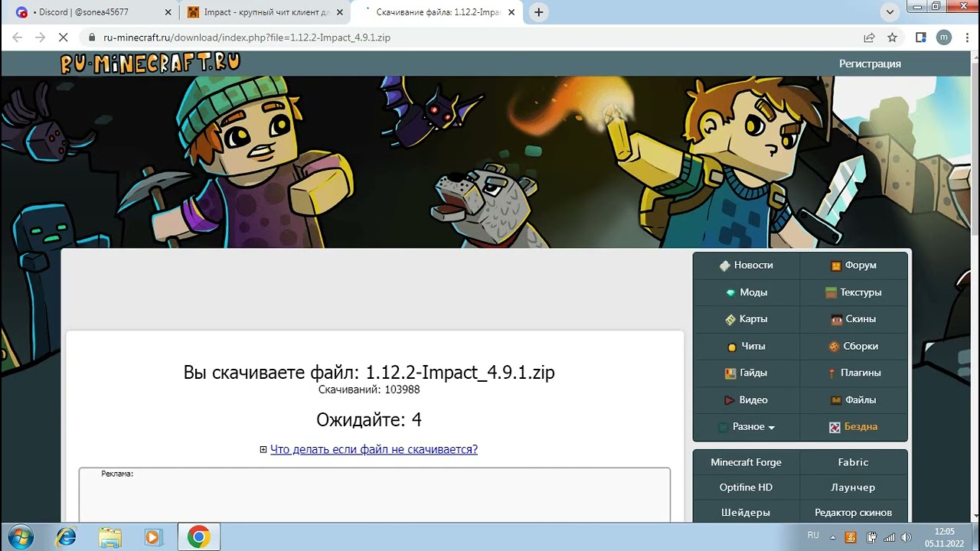Share this page via share icon

869,37
